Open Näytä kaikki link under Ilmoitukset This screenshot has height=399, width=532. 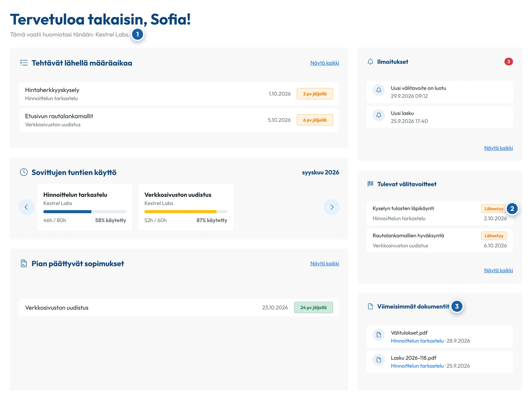498,148
